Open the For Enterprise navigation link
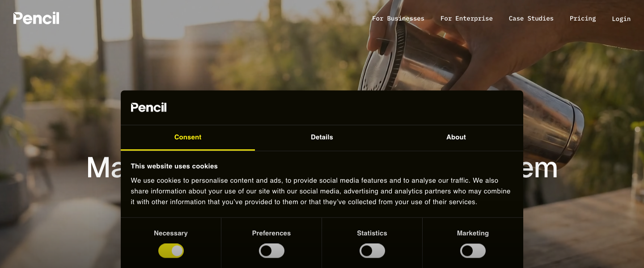The height and width of the screenshot is (268, 644). click(x=466, y=18)
